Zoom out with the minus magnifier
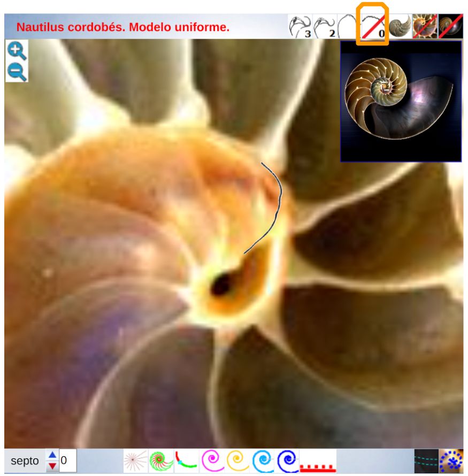 17,72
